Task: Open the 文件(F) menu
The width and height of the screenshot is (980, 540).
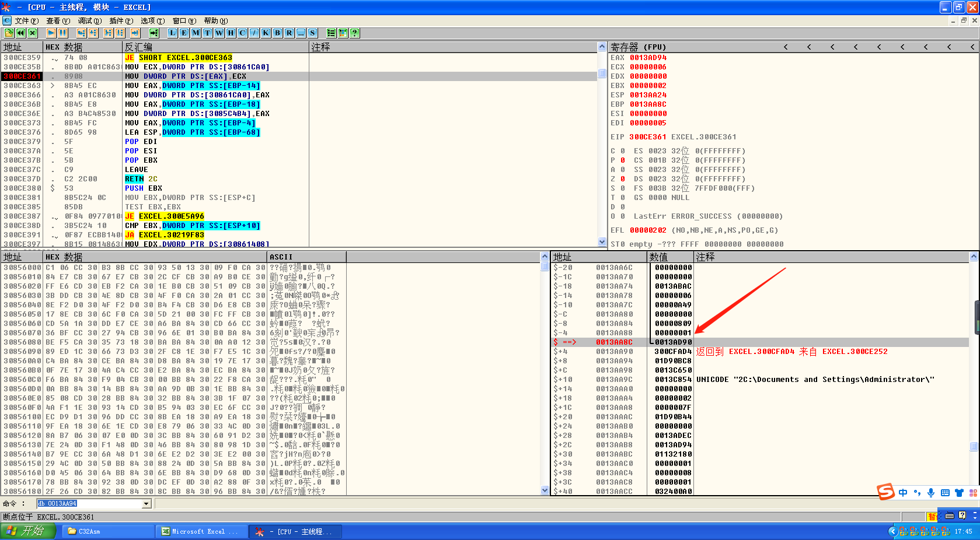Action: click(x=26, y=21)
